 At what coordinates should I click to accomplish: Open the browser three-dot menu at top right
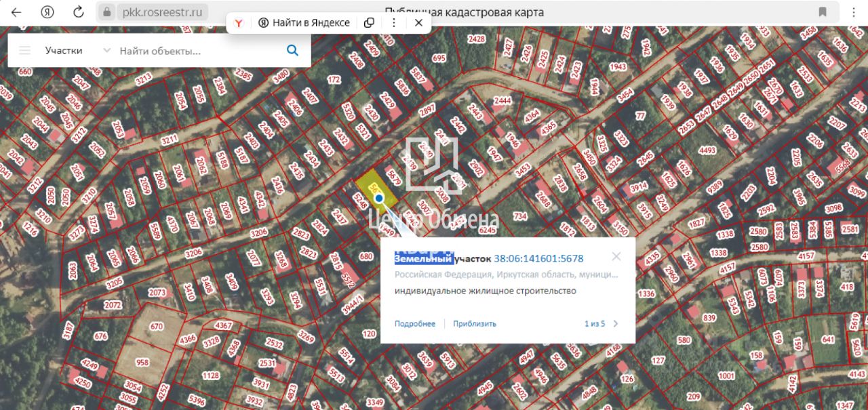[x=853, y=12]
